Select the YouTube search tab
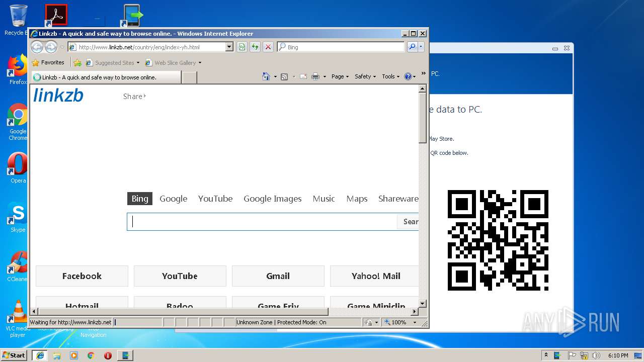The height and width of the screenshot is (362, 644). point(215,199)
